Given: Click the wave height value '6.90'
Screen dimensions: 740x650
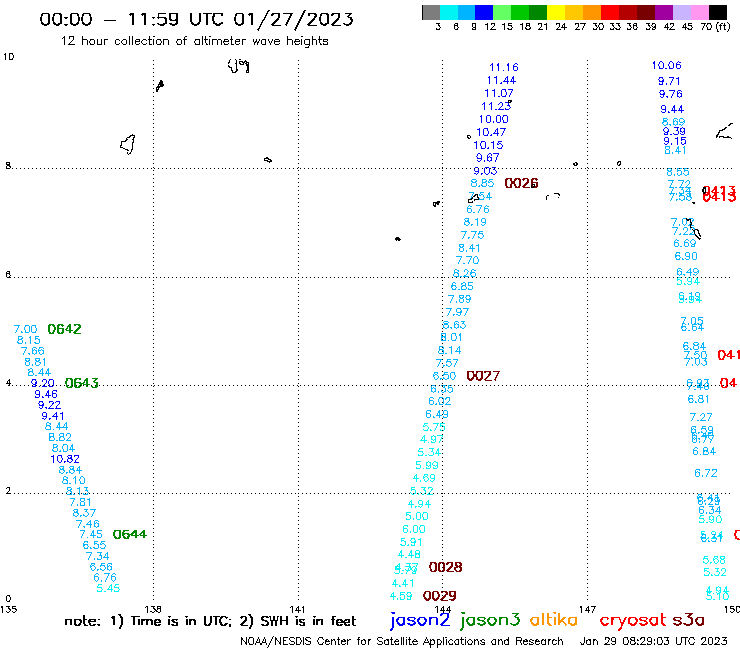Looking at the screenshot, I should tap(686, 256).
